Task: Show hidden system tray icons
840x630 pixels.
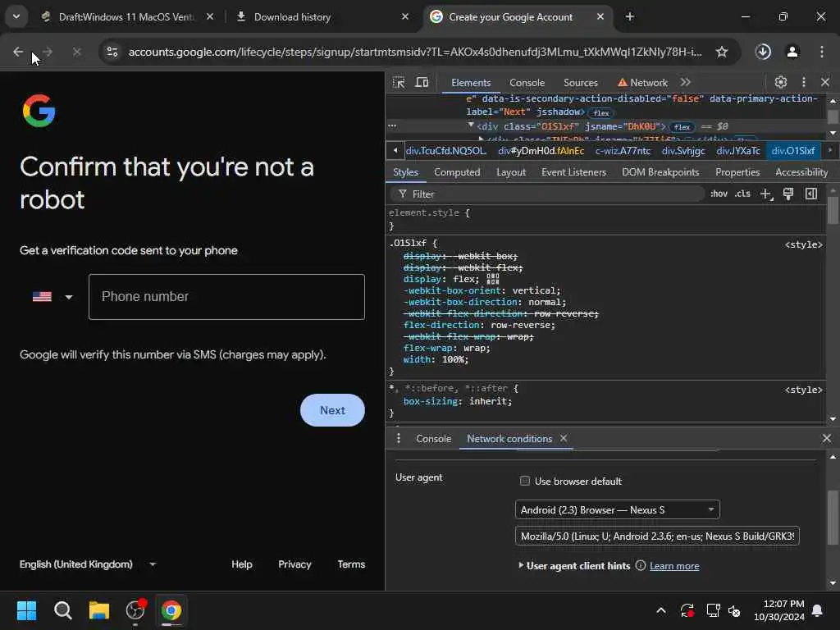Action: pos(661,610)
